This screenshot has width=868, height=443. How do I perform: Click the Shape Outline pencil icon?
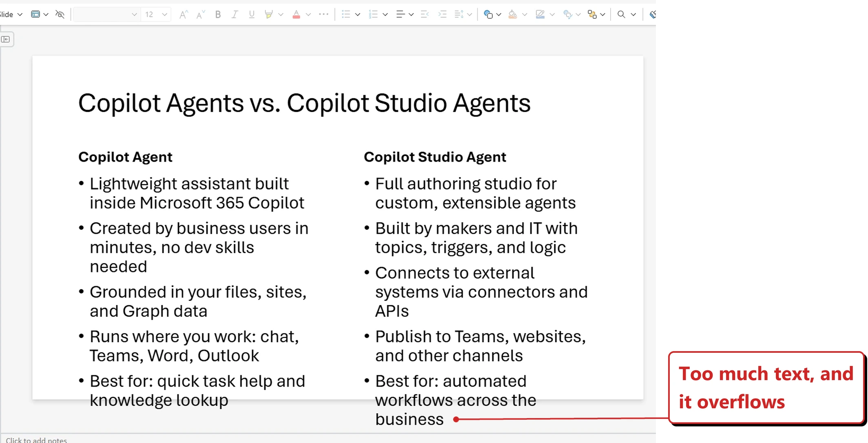[x=540, y=14]
